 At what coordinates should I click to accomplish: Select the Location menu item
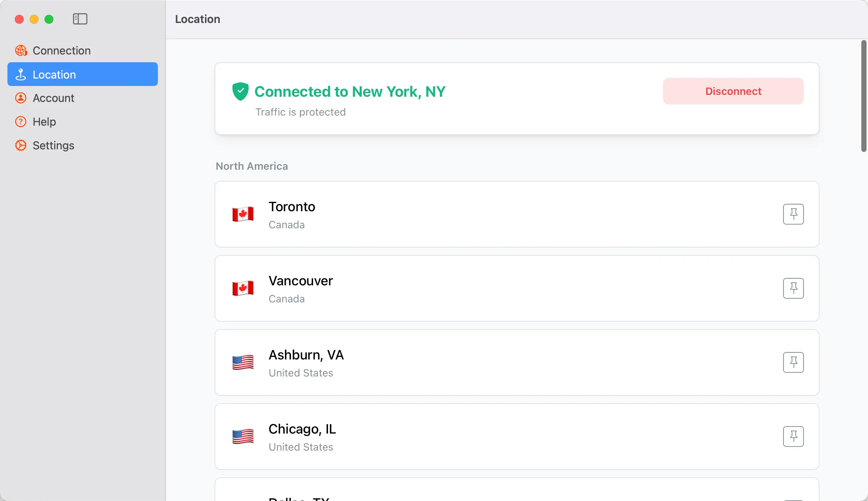[x=54, y=74]
